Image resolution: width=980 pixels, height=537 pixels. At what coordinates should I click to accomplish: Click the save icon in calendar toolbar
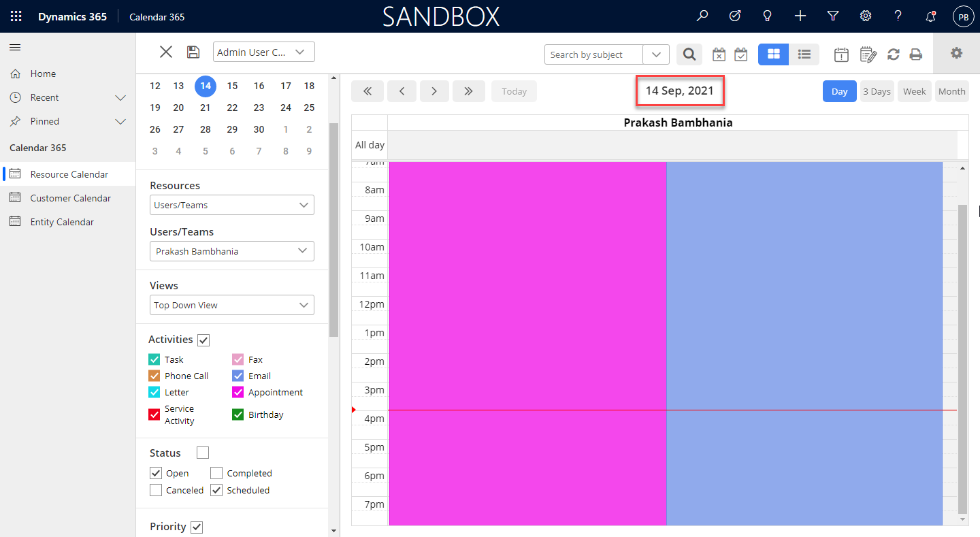point(193,52)
